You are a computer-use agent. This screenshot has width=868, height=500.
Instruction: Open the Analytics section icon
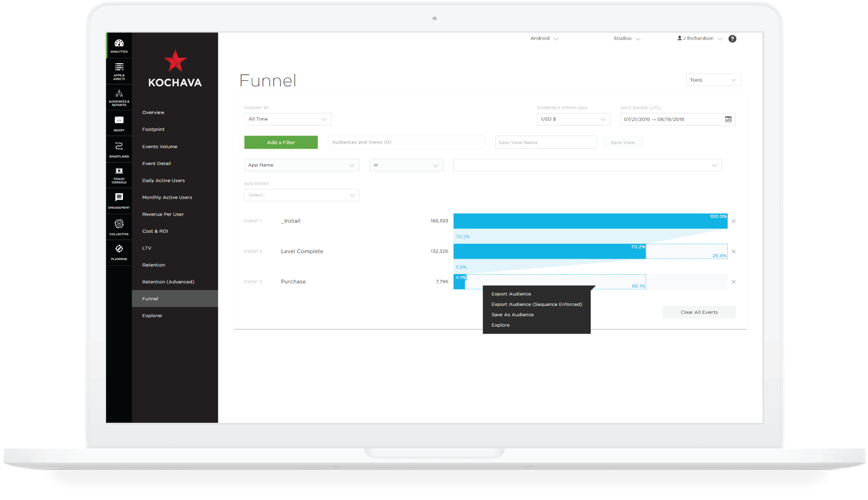(x=119, y=45)
